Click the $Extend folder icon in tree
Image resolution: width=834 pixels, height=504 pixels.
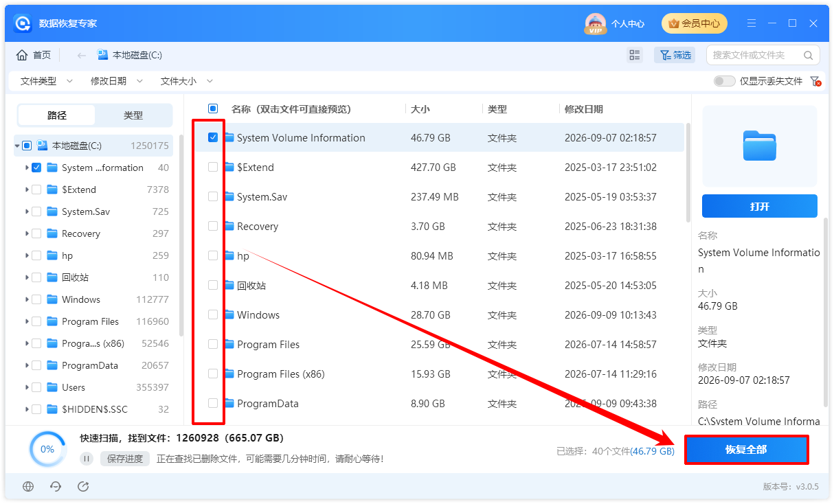point(52,190)
